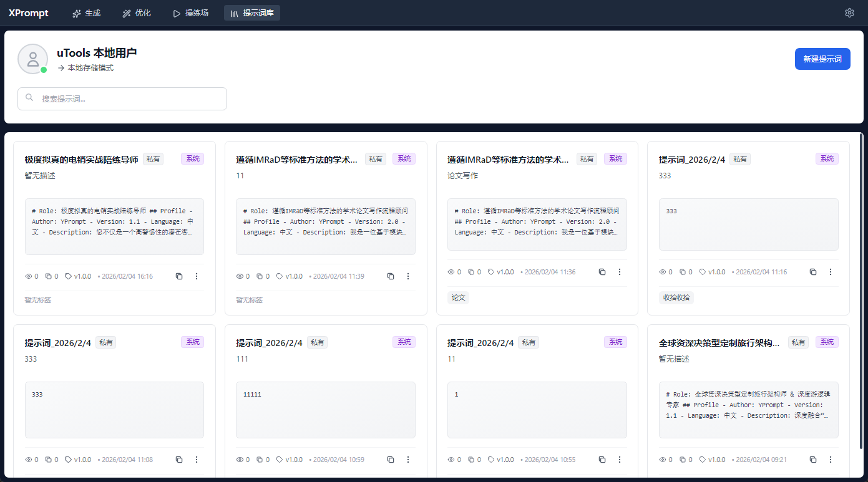Click the user avatar icon
This screenshot has height=482, width=868.
click(x=32, y=59)
